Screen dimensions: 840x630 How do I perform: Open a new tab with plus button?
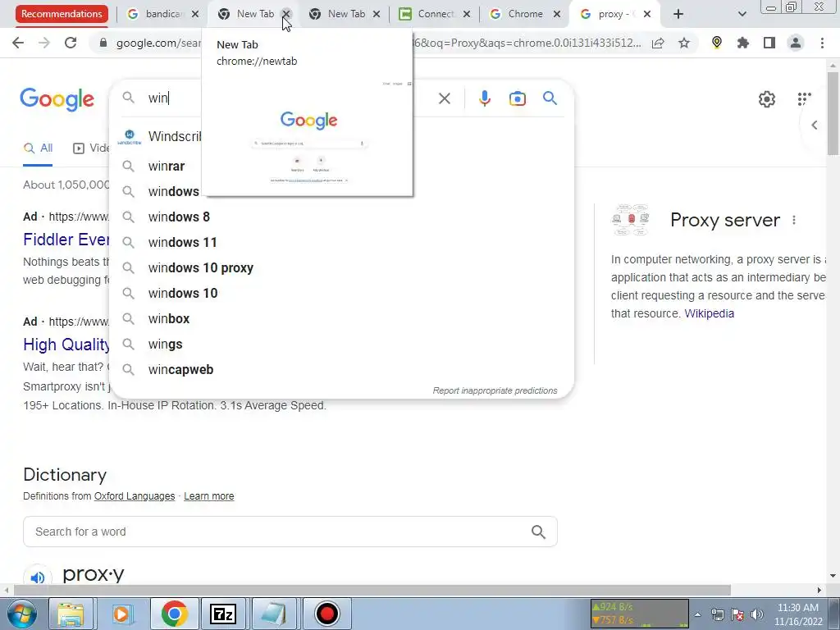pyautogui.click(x=678, y=14)
